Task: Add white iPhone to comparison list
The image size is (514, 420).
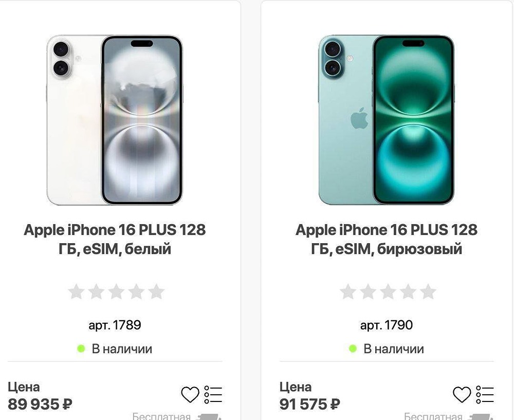Action: (x=213, y=394)
